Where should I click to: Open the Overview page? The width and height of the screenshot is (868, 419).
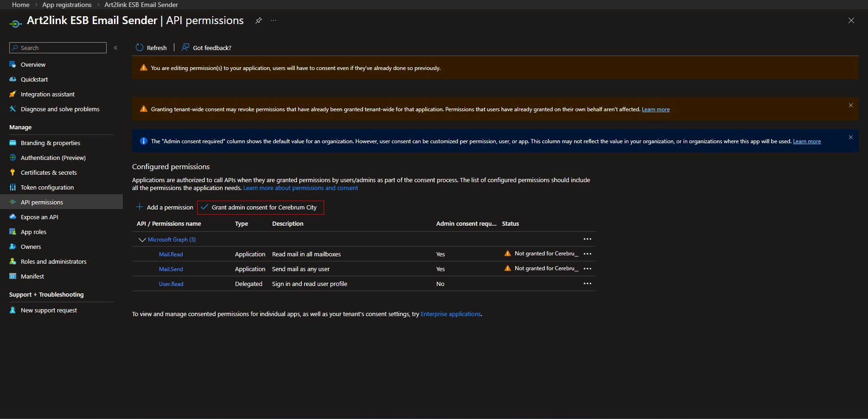[33, 64]
